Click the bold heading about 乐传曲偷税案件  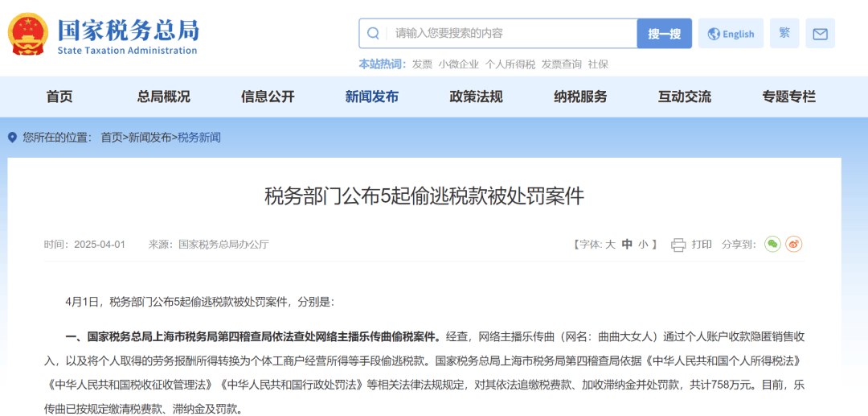click(x=253, y=336)
